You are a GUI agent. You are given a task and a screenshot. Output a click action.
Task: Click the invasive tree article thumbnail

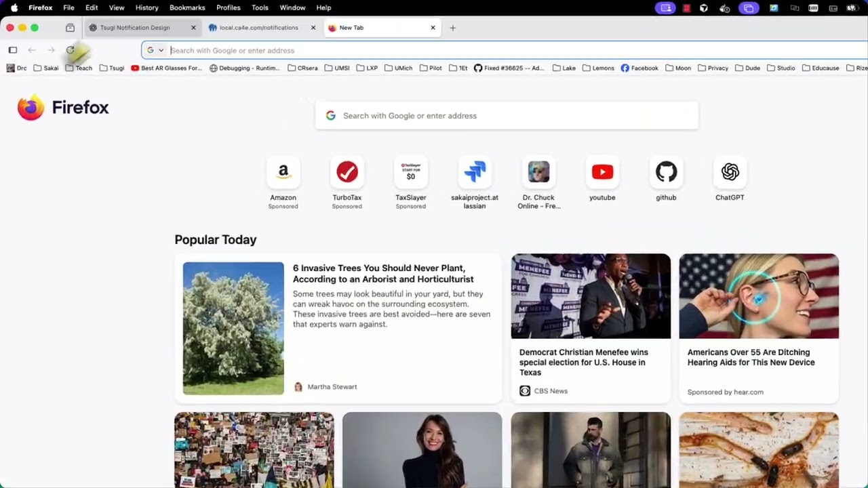point(233,328)
